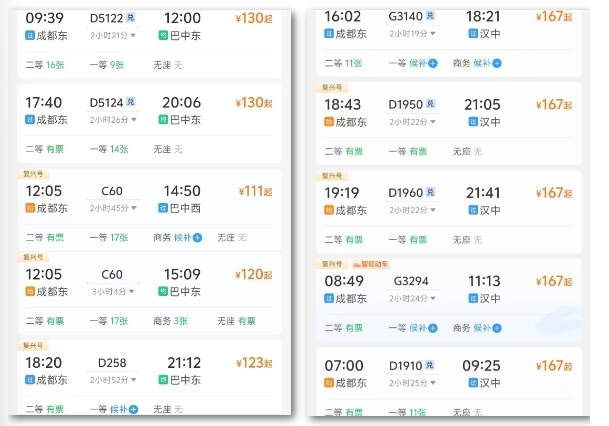Image resolution: width=609 pixels, height=426 pixels.
Task: Expand the 2小时52分 duration arrow for D258
Action: pos(128,380)
